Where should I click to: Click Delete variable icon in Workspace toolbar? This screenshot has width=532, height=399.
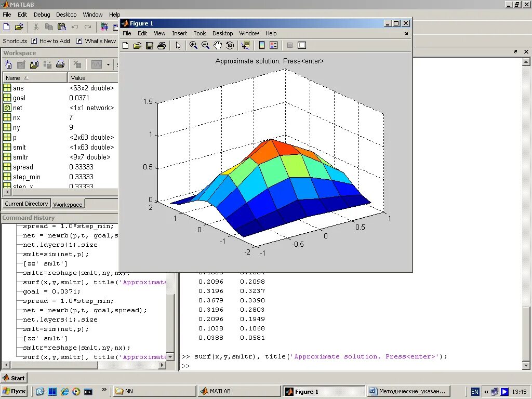pos(77,64)
